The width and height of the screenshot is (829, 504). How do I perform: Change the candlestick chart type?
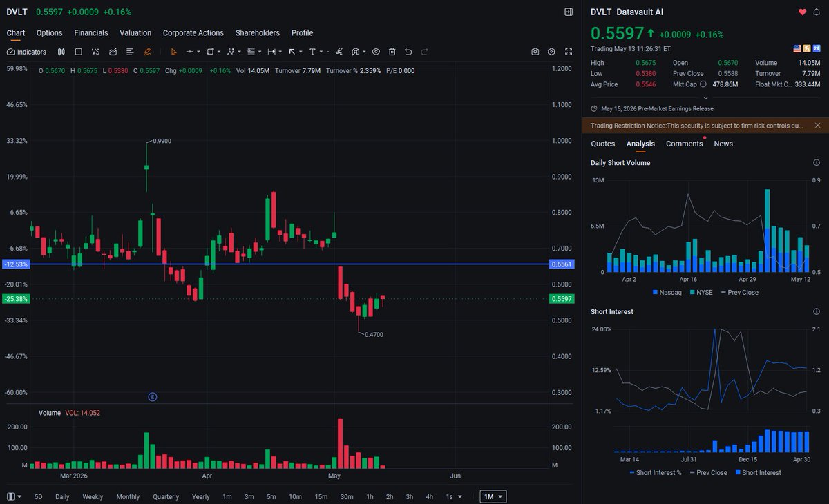(61, 52)
